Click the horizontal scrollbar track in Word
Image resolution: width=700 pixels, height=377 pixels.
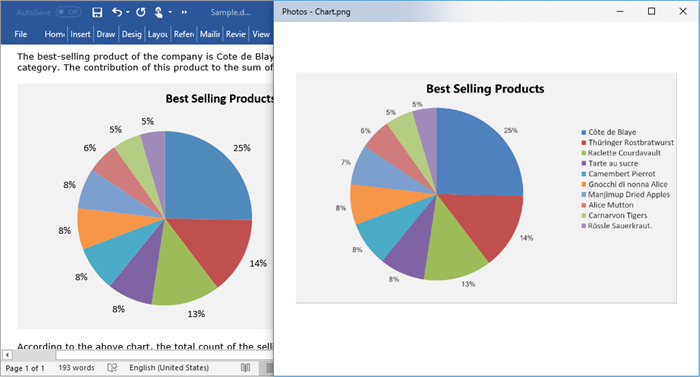point(164,355)
